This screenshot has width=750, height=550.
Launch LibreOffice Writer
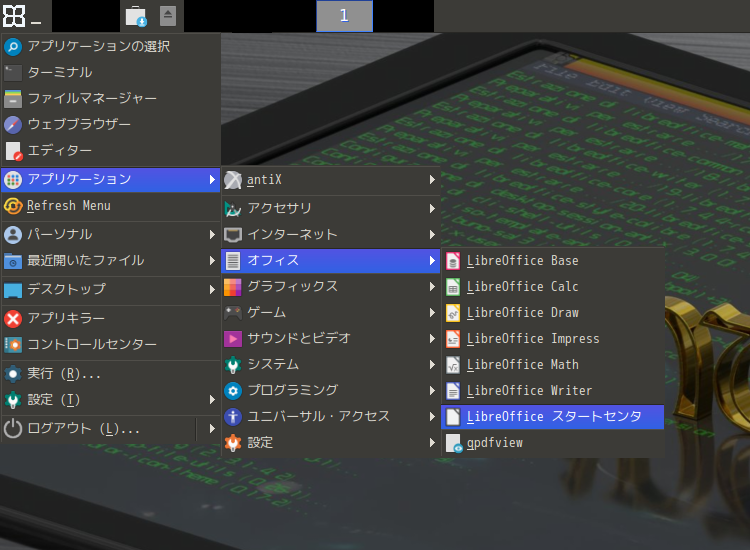[x=552, y=391]
